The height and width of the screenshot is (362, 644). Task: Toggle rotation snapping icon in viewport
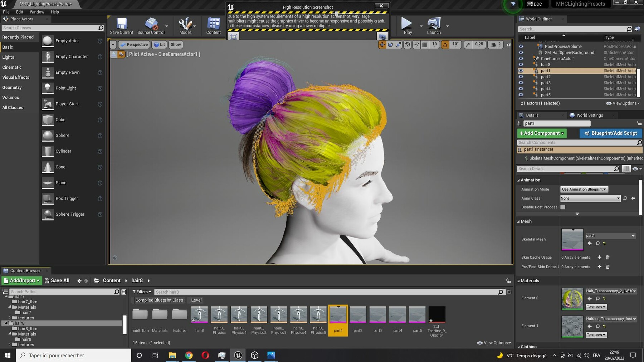coord(445,45)
